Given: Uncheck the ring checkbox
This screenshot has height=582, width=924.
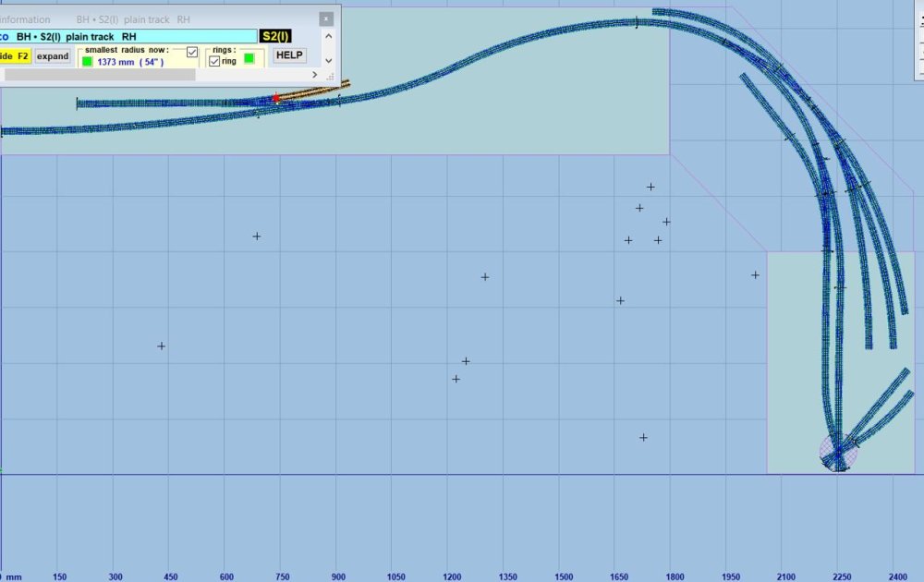Looking at the screenshot, I should [x=214, y=61].
